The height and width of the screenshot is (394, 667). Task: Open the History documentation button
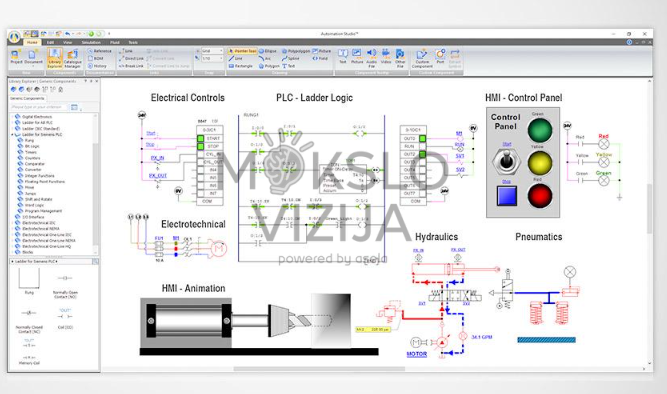(97, 66)
